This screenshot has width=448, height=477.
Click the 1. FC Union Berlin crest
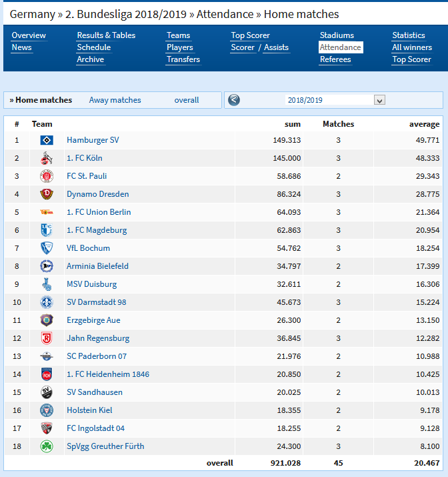pos(47,212)
